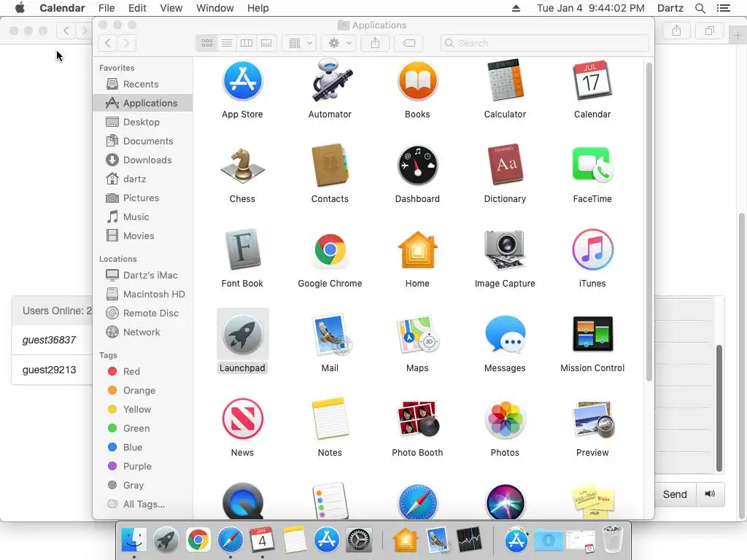Select the Messages app icon
747x560 pixels.
tap(505, 334)
